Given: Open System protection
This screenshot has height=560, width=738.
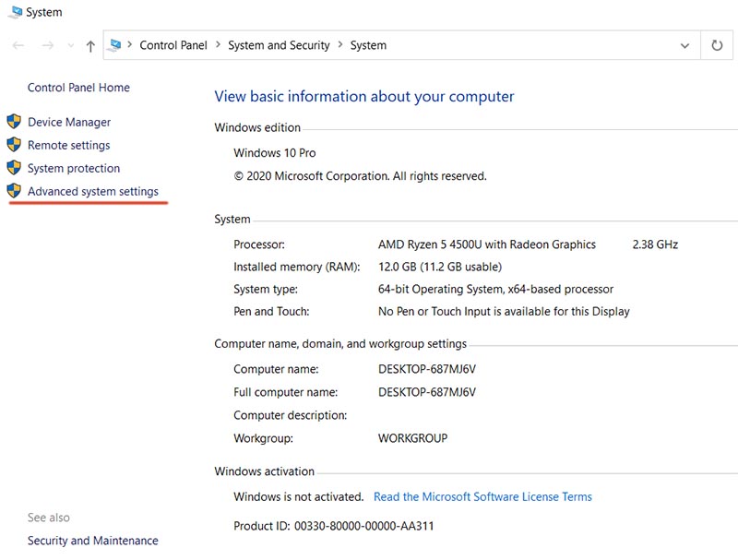Looking at the screenshot, I should pos(74,169).
